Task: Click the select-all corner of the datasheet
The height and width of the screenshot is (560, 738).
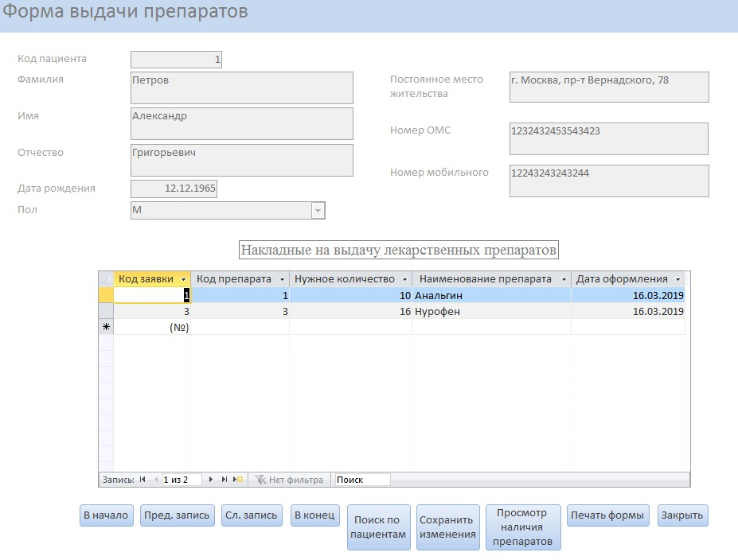Action: [x=106, y=279]
